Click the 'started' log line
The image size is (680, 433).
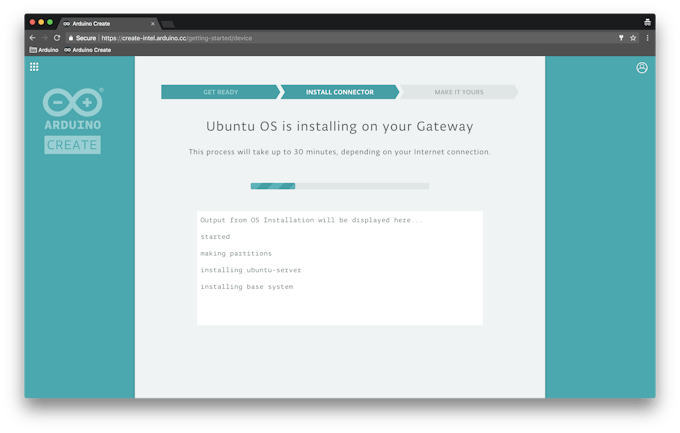[215, 237]
